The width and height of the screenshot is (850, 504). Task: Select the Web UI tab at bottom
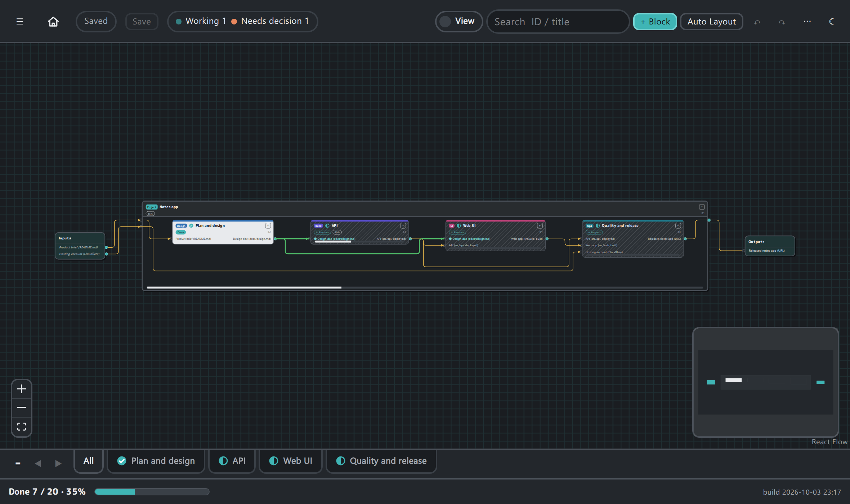pyautogui.click(x=291, y=461)
